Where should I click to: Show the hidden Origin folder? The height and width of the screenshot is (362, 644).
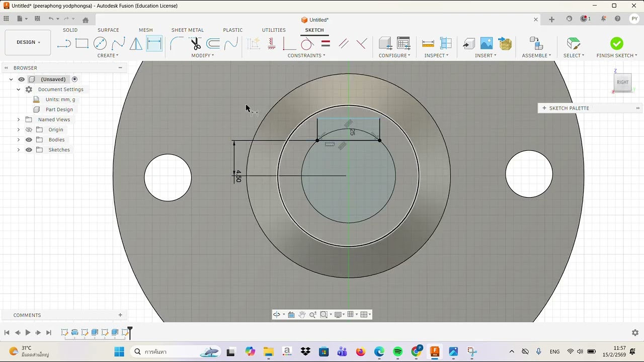coord(29,130)
